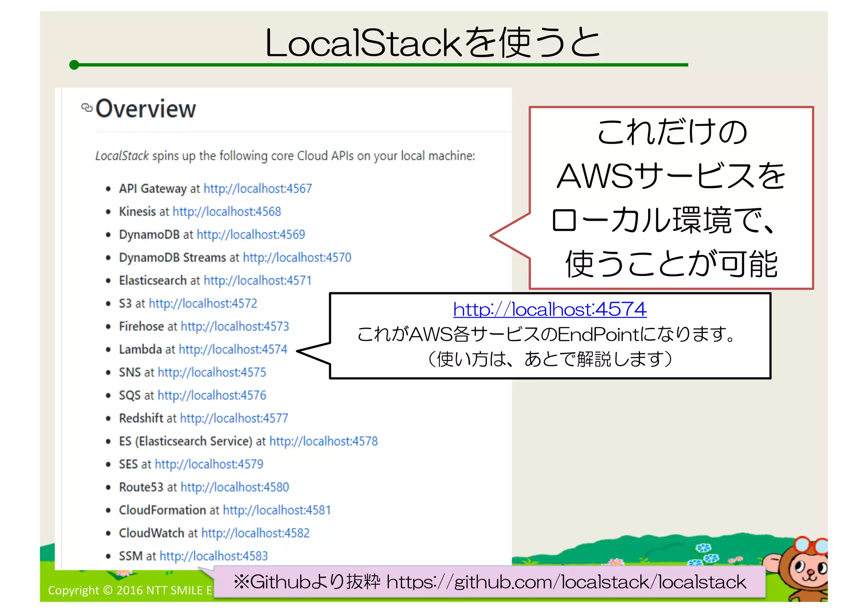The height and width of the screenshot is (613, 868).
Task: Open the Kinesis localhost:4568 link
Action: (x=227, y=211)
